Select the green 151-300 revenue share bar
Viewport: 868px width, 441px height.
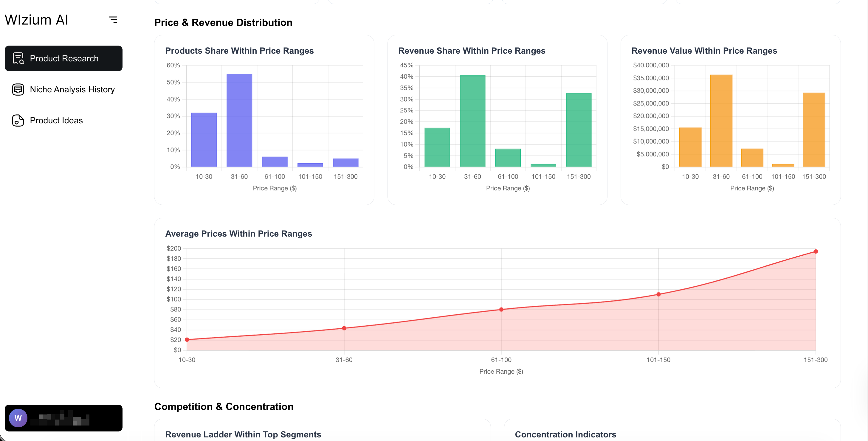coord(579,130)
